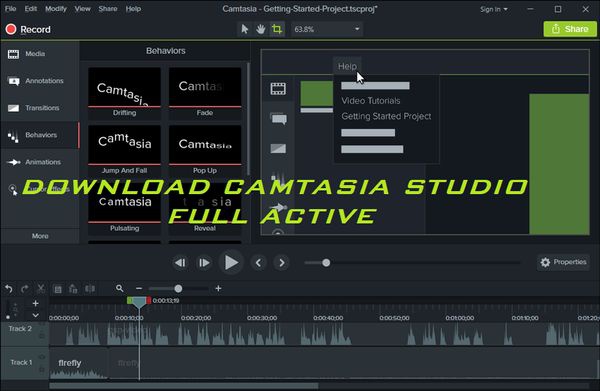The height and width of the screenshot is (391, 600).
Task: Select the Behaviors tab
Action: [40, 135]
